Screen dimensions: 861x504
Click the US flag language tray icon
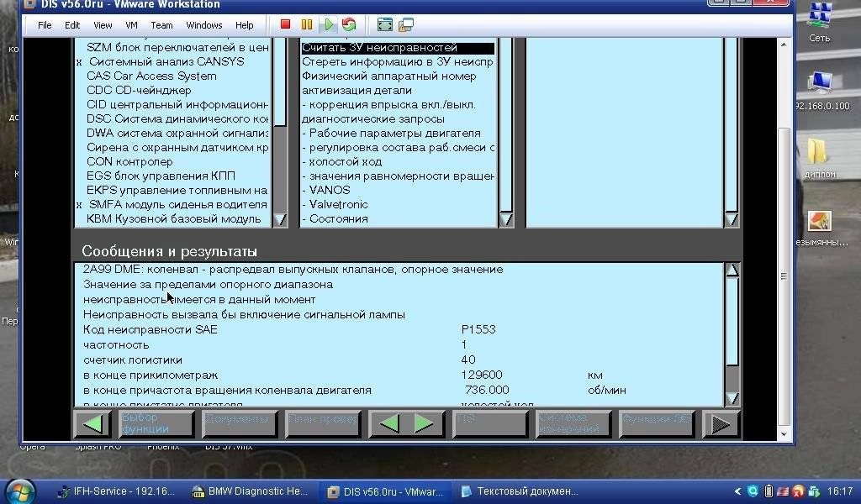(x=783, y=491)
